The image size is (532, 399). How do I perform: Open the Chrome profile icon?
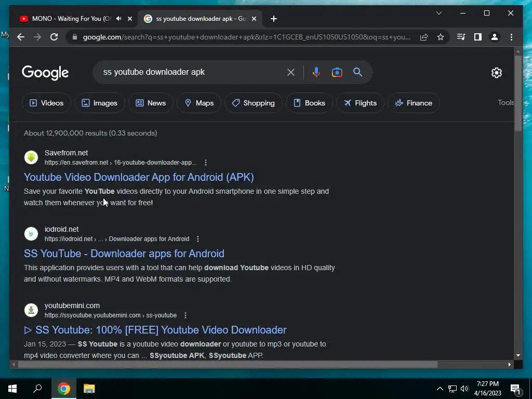[x=495, y=37]
